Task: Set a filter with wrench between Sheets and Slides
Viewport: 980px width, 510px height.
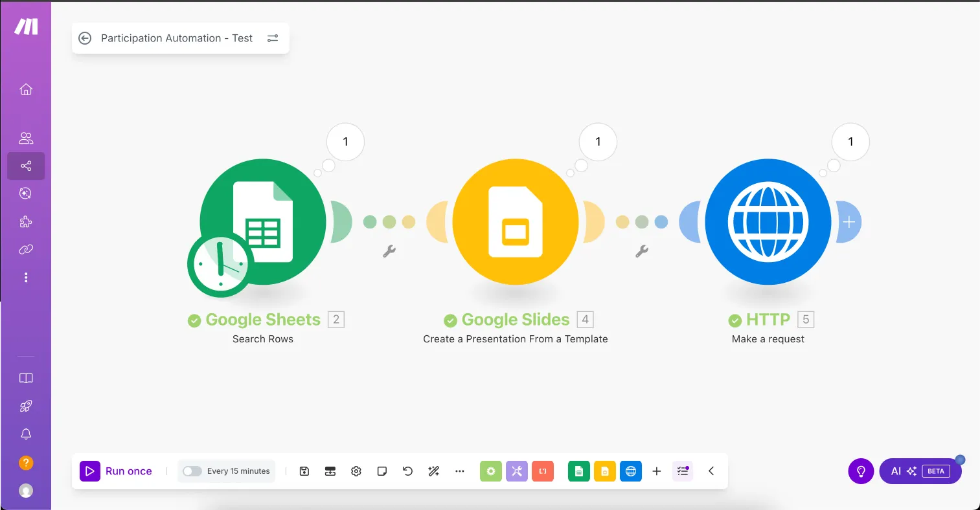Action: (389, 251)
